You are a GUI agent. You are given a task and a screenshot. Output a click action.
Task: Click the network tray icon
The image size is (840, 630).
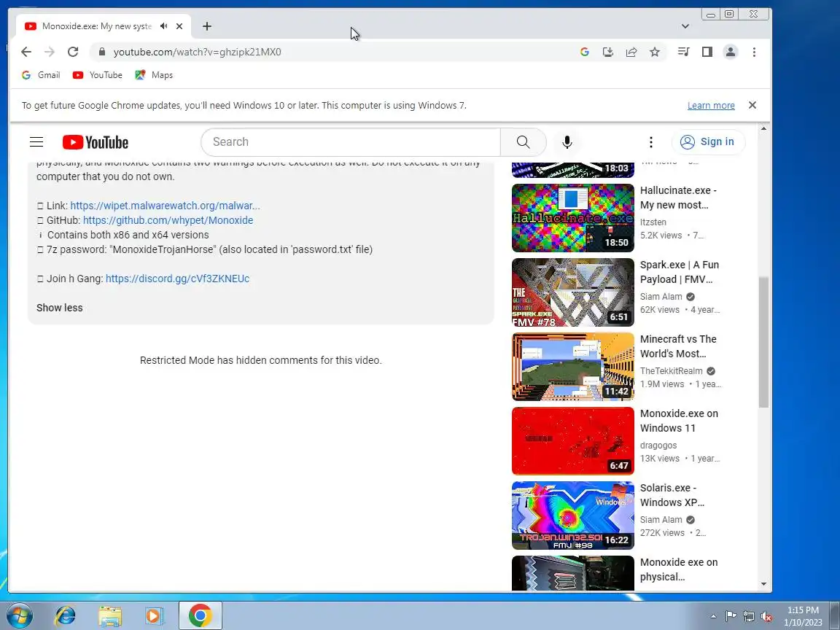pyautogui.click(x=749, y=617)
